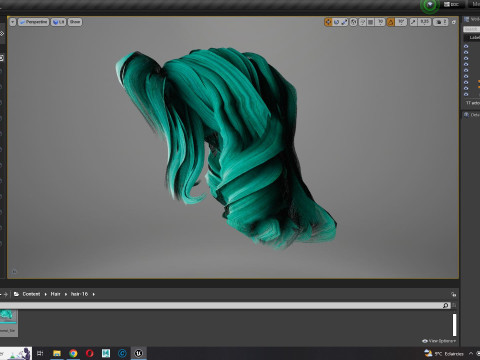Open the Perspective view mode menu

tap(33, 22)
